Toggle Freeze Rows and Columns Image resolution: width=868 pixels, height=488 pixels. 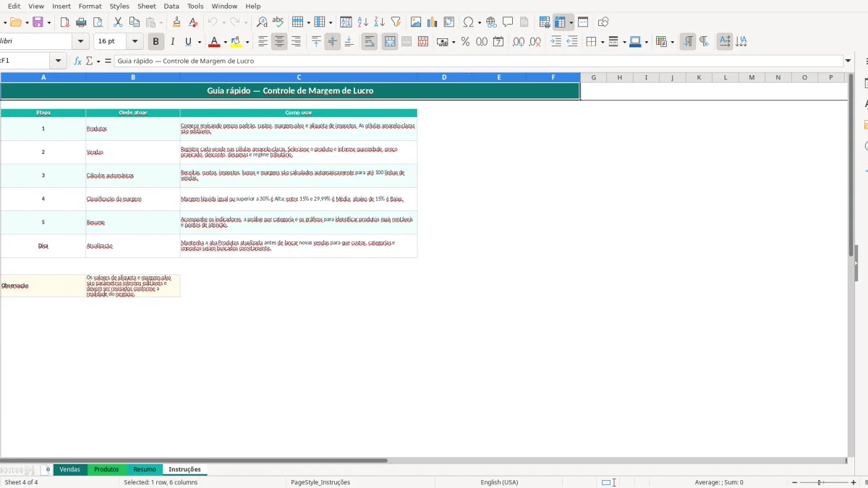coord(561,22)
